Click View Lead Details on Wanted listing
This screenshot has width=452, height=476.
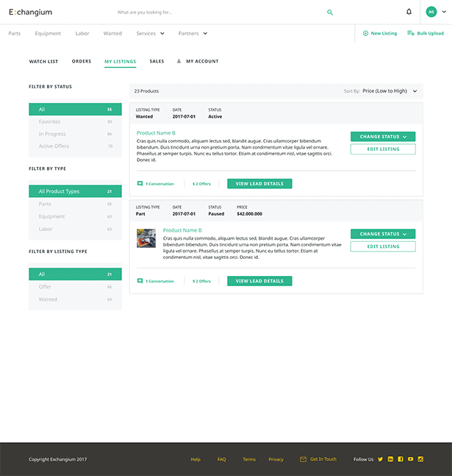[x=259, y=184]
